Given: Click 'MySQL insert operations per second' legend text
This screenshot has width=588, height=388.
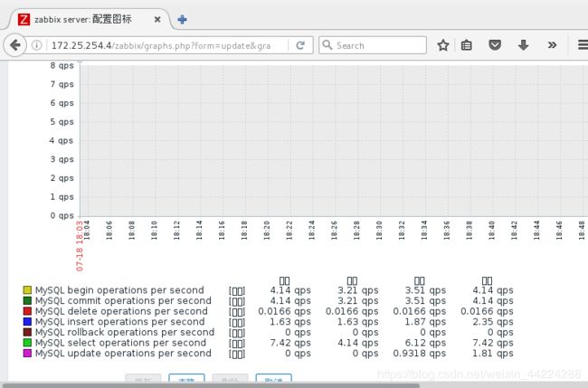Looking at the screenshot, I should click(120, 322).
